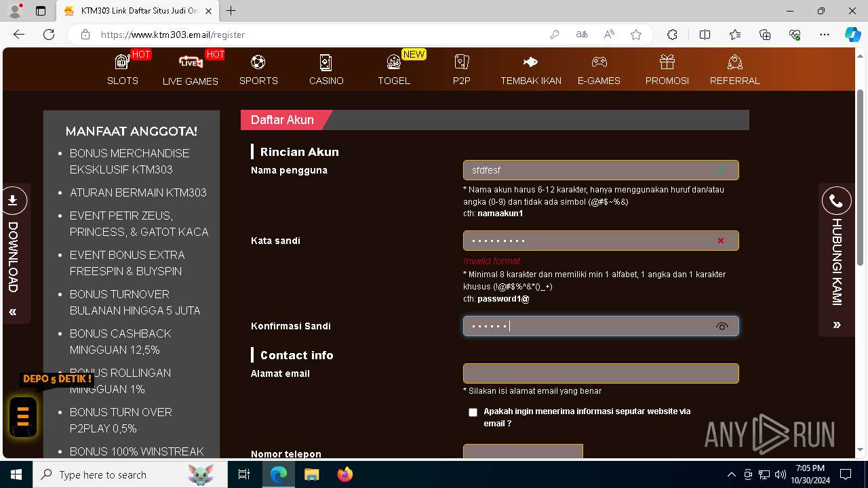Open the TOGEL category
The width and height of the screenshot is (868, 488).
coord(394,70)
